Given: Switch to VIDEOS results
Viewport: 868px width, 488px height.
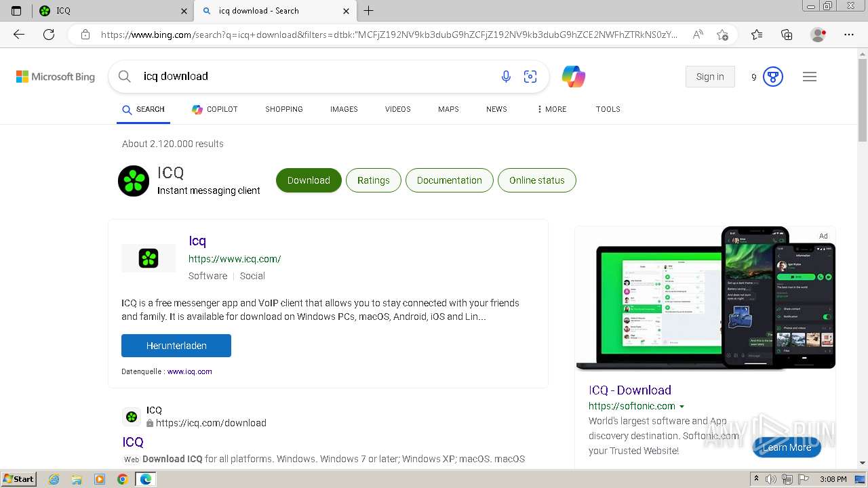Looking at the screenshot, I should tap(398, 109).
